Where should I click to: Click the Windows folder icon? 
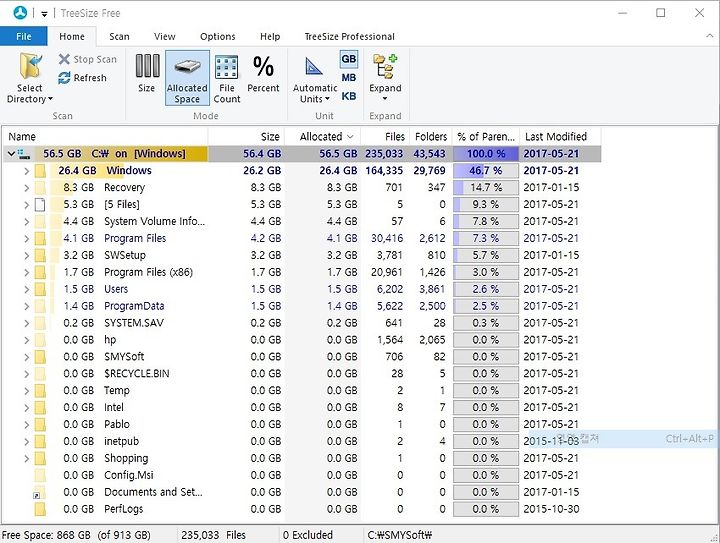(40, 171)
